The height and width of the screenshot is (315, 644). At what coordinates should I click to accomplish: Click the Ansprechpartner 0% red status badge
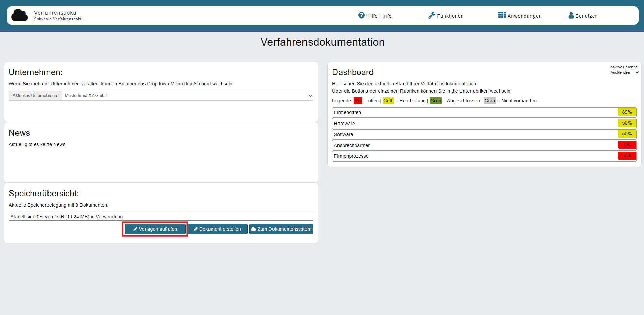click(627, 145)
